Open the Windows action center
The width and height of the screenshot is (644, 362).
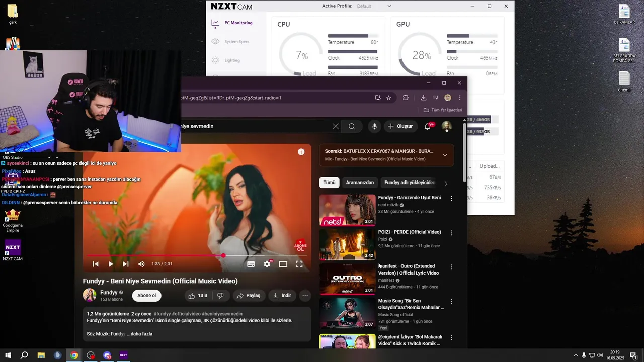[633, 355]
